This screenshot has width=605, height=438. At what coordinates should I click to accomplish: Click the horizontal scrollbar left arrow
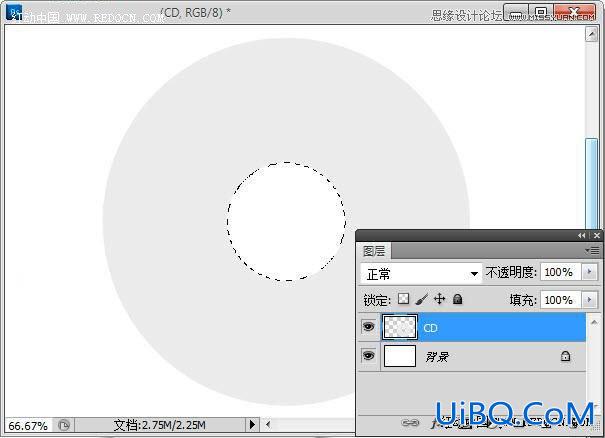click(x=267, y=425)
